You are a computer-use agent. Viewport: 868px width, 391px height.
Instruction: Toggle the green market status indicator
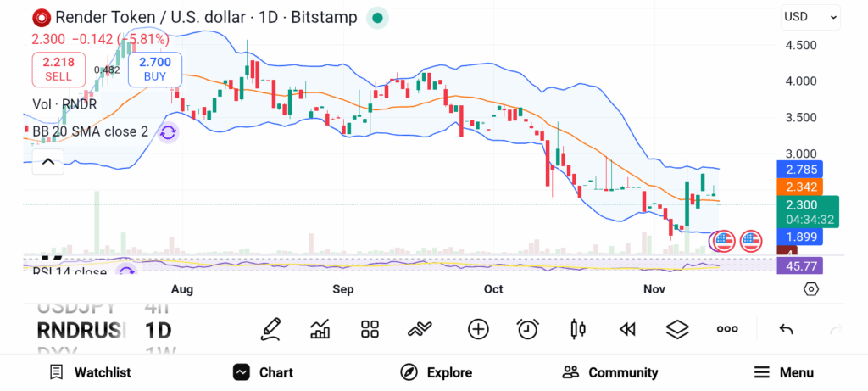pos(377,17)
